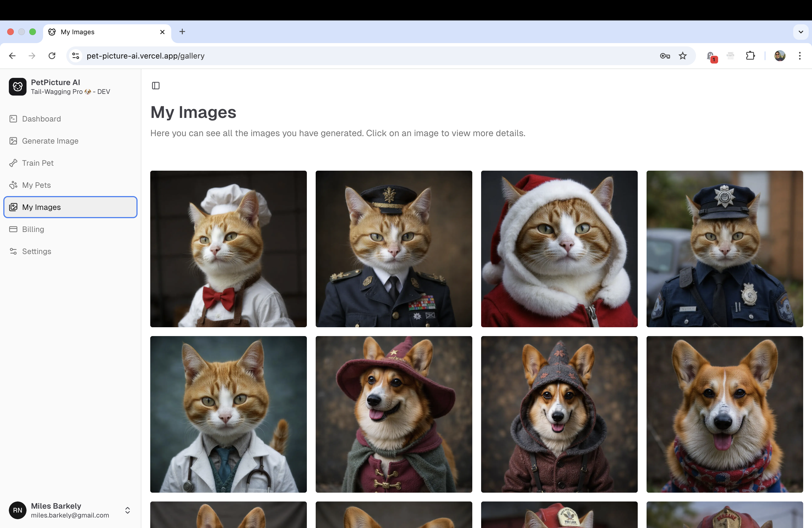The height and width of the screenshot is (528, 812).
Task: View site information icon in address bar
Action: [x=76, y=56]
